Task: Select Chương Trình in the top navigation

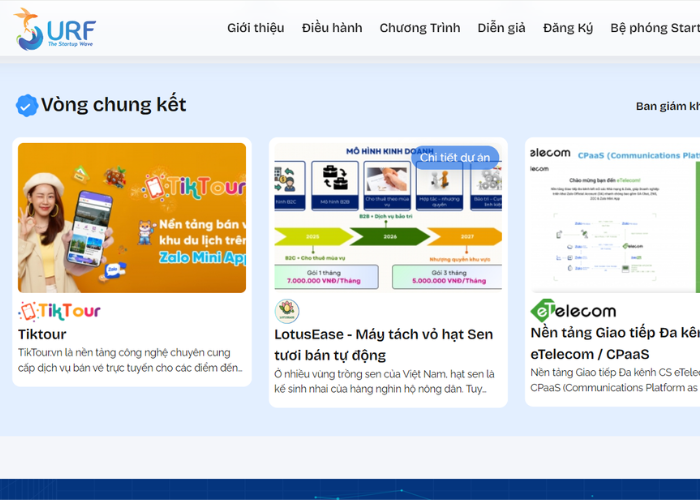Action: click(418, 28)
